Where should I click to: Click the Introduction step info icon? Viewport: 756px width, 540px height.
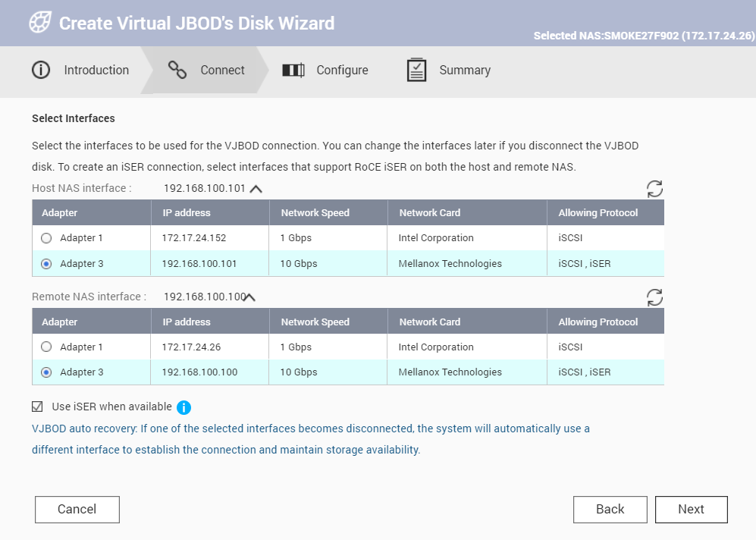41,70
